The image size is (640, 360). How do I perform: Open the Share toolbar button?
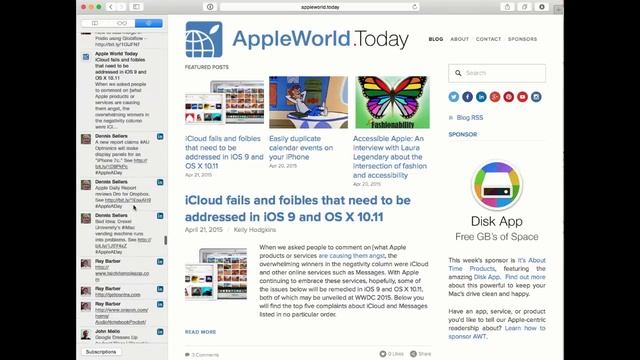[x=507, y=7]
